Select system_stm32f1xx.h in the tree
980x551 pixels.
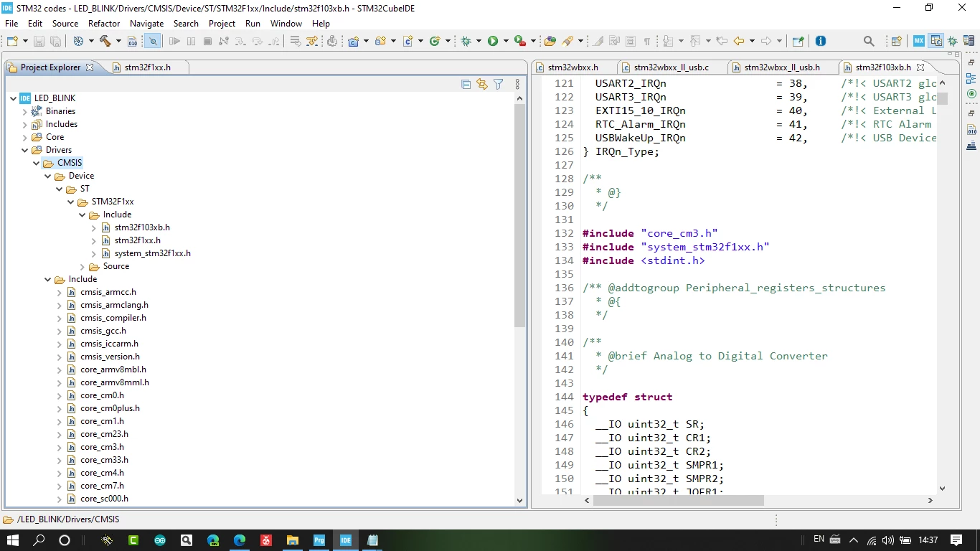click(152, 253)
